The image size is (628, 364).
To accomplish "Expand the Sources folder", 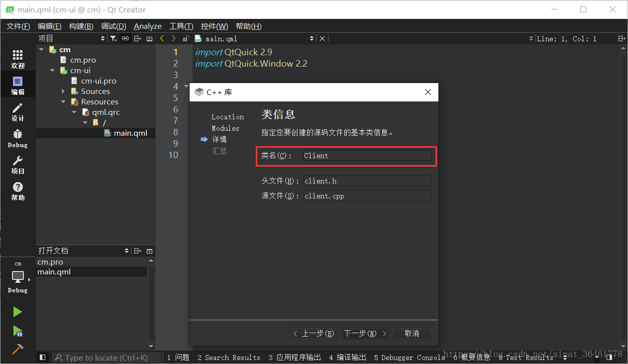I will 63,91.
